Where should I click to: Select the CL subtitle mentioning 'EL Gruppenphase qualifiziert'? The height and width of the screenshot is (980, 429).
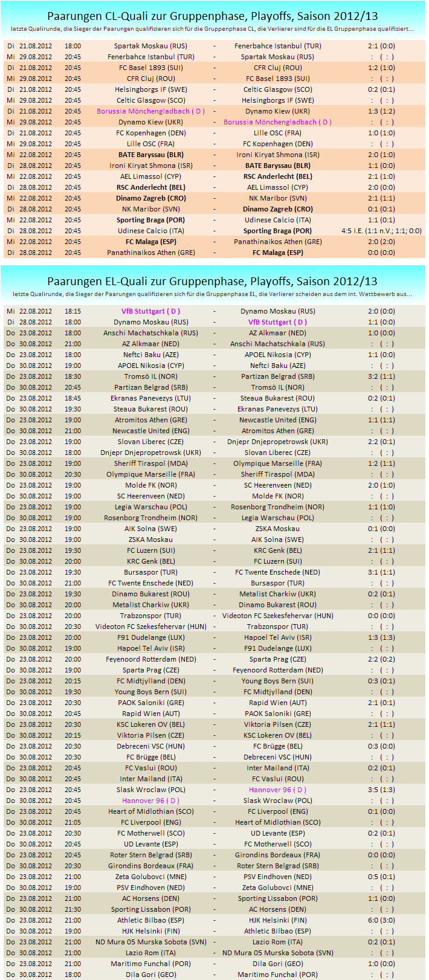(213, 28)
